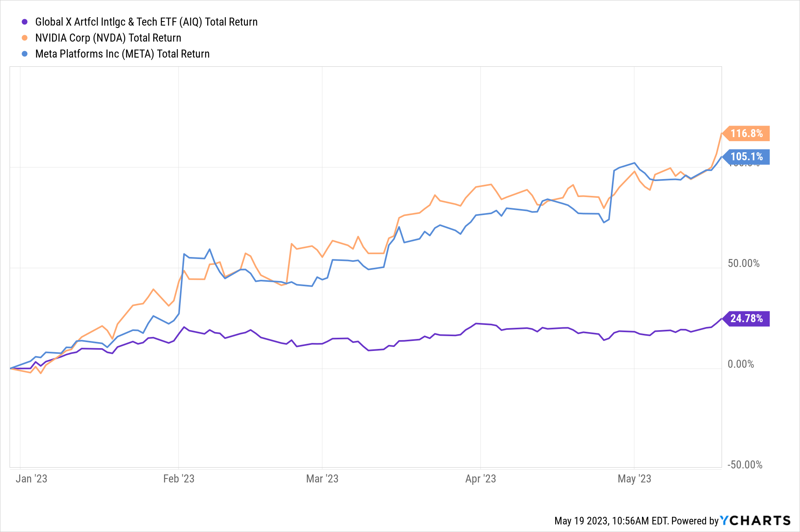Click the orange 116.8% value tag
Viewport: 800px width, 532px height.
coord(746,133)
